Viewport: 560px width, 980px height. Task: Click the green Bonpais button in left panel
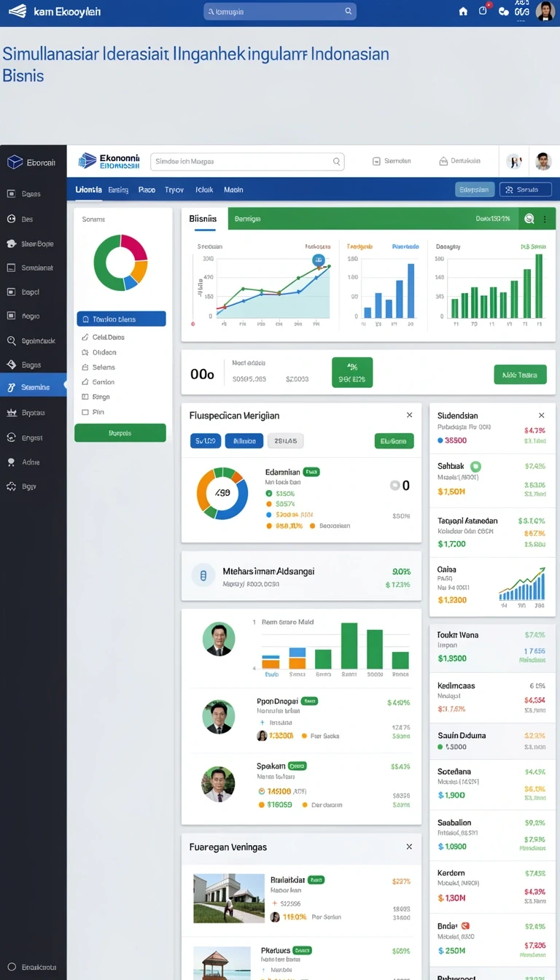120,432
